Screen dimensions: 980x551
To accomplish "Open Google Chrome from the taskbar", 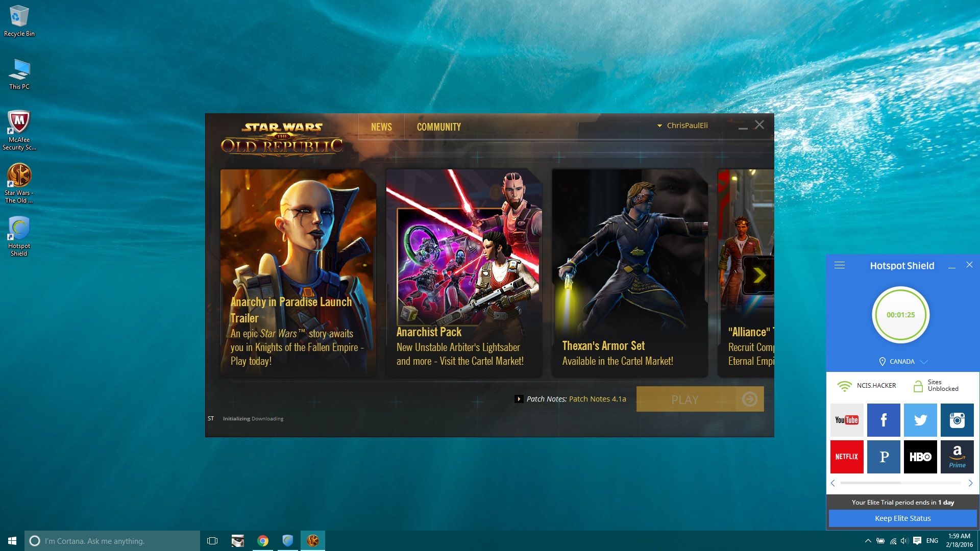I will [263, 541].
